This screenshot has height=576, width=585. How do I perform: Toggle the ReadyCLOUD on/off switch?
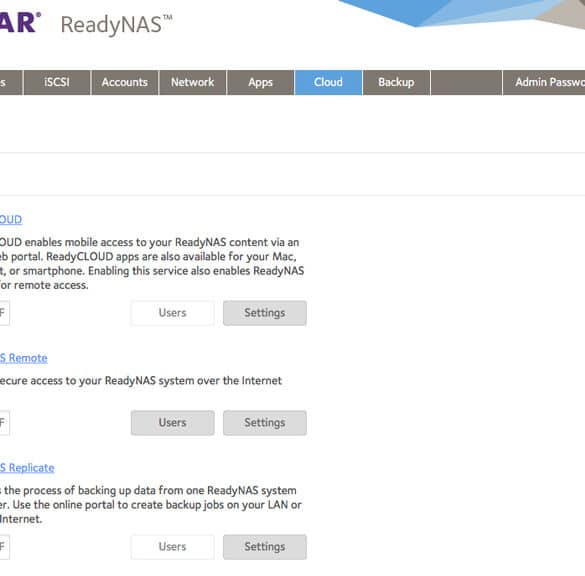[x=4, y=313]
